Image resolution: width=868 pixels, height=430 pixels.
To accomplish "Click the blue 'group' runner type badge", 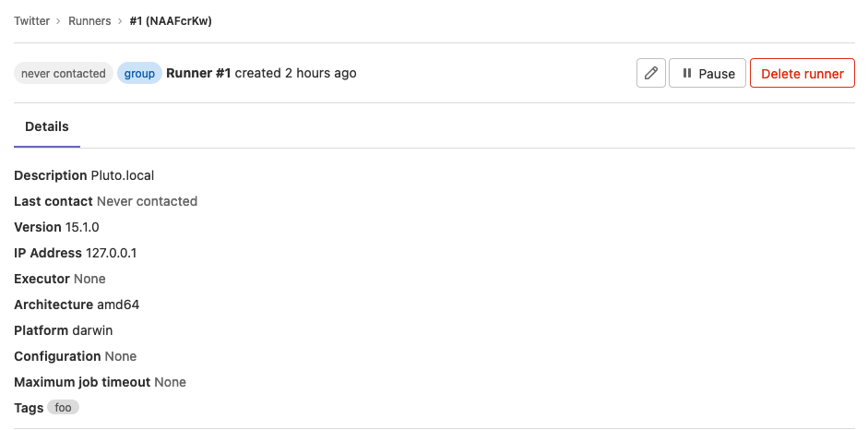I will pyautogui.click(x=139, y=74).
